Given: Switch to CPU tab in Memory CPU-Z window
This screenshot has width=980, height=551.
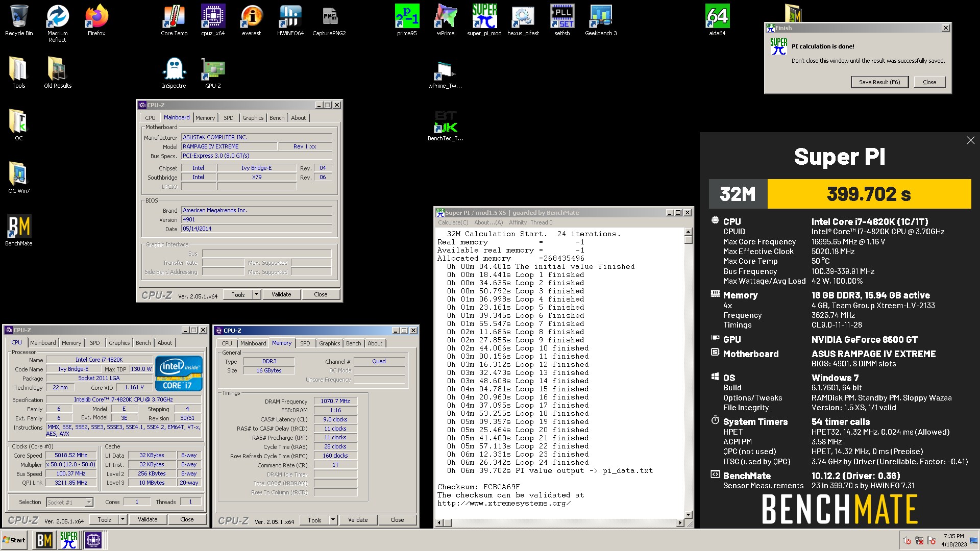Looking at the screenshot, I should click(227, 343).
